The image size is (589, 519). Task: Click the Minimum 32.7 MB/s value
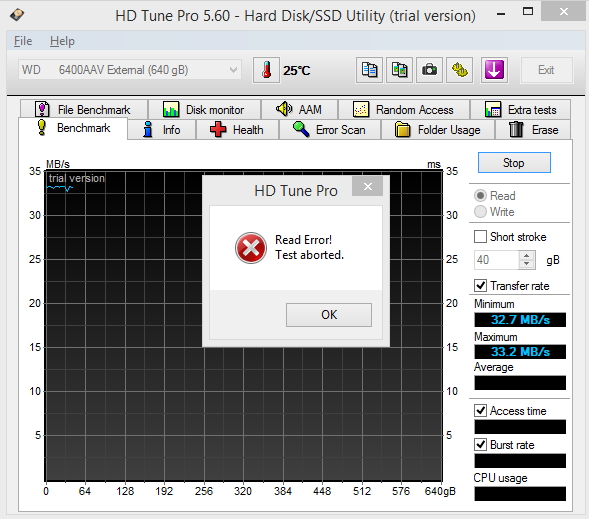pyautogui.click(x=520, y=320)
